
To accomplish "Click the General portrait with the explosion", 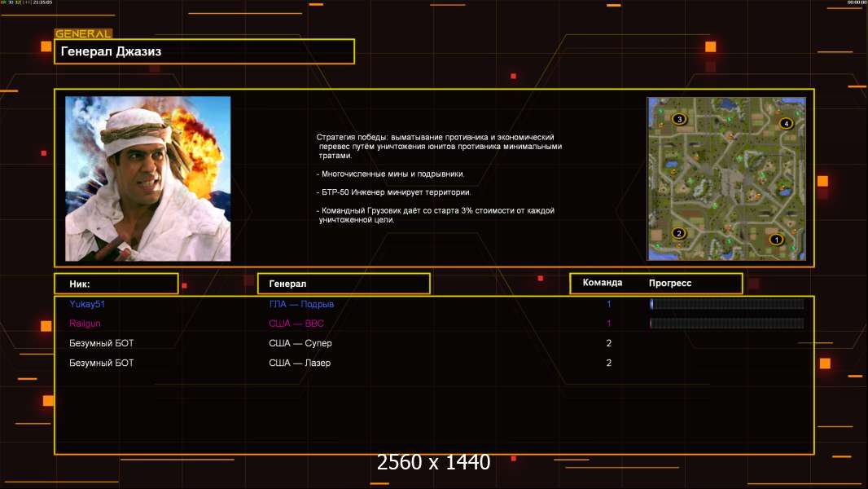I will 147,178.
